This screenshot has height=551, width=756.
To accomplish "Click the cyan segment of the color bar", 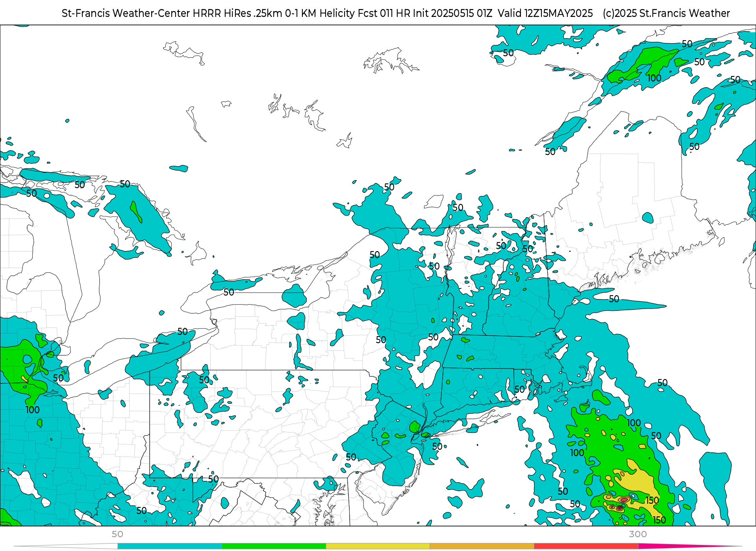I will click(170, 546).
